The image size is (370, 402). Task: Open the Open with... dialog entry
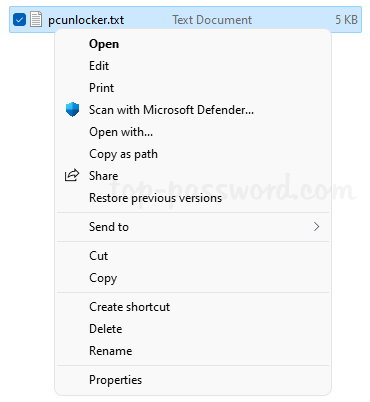coord(193,132)
